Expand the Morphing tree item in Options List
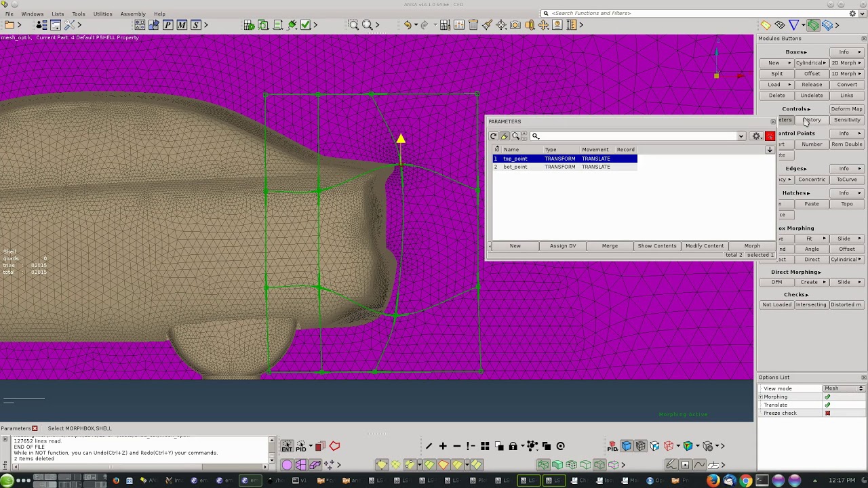 tap(761, 397)
